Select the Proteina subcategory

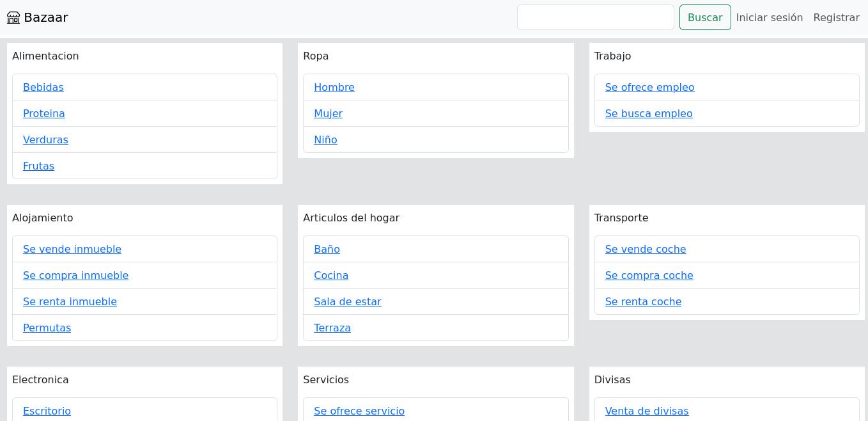[43, 113]
